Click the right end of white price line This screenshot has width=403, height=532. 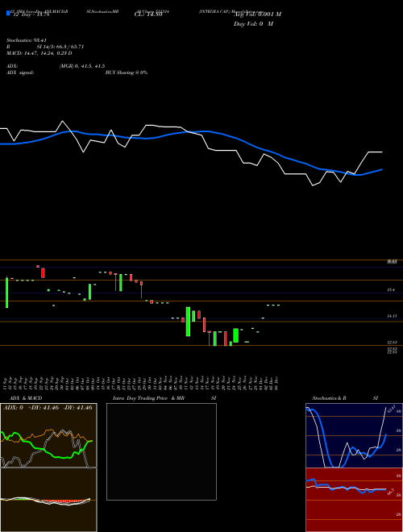[381, 152]
